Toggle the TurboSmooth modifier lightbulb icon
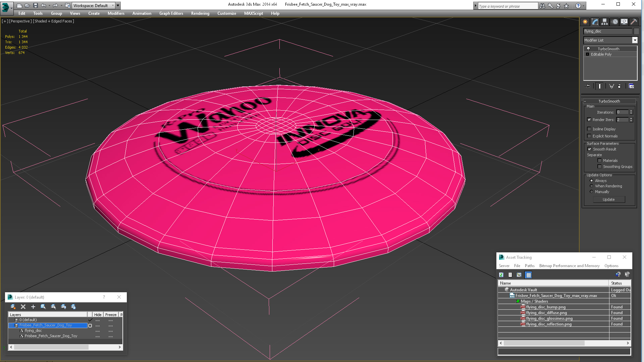 coord(588,49)
